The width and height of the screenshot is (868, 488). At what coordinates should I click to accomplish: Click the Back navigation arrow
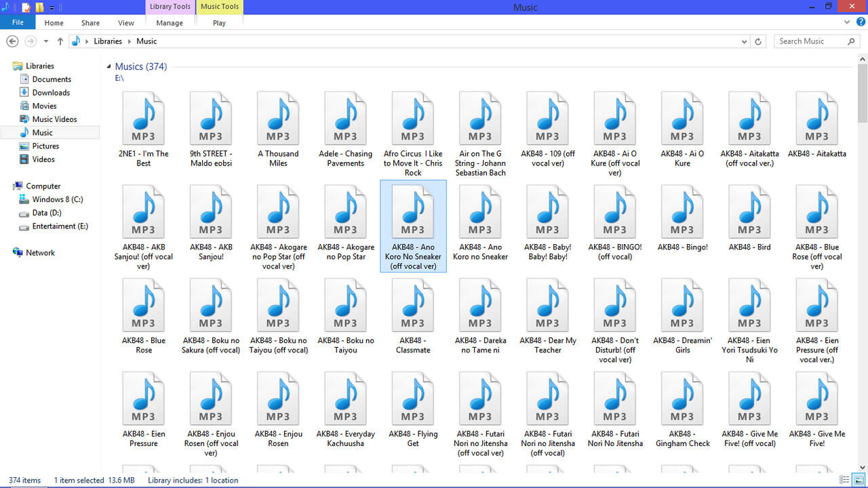12,41
